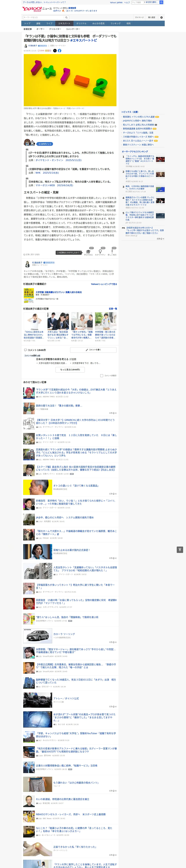Open the ライブ tab
This screenshot has height=868, width=186.
coord(49,24)
